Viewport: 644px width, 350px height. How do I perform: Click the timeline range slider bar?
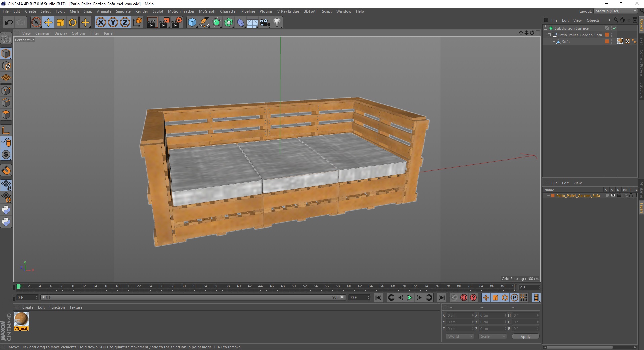click(x=193, y=297)
